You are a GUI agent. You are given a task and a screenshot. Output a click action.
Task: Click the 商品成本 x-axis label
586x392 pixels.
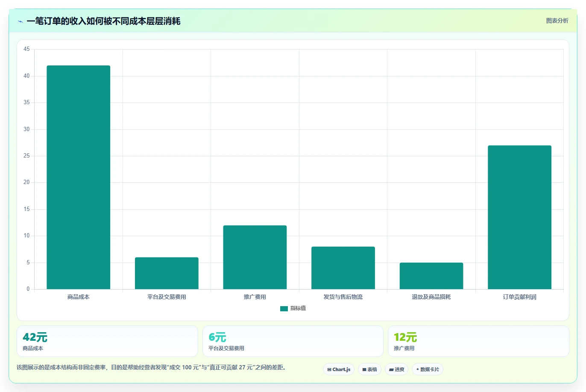pos(79,297)
